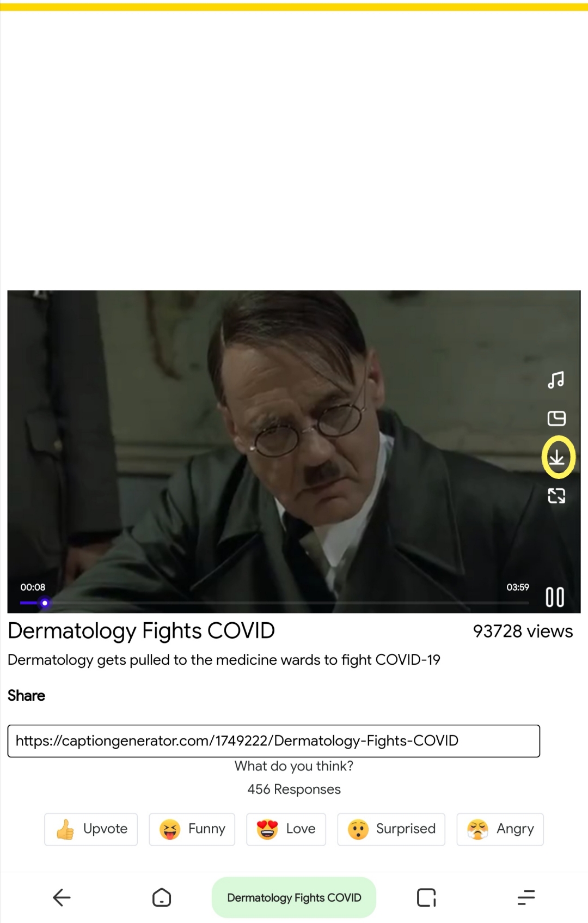Image resolution: width=588 pixels, height=923 pixels.
Task: Seek to middle of video progress bar
Action: tap(274, 603)
